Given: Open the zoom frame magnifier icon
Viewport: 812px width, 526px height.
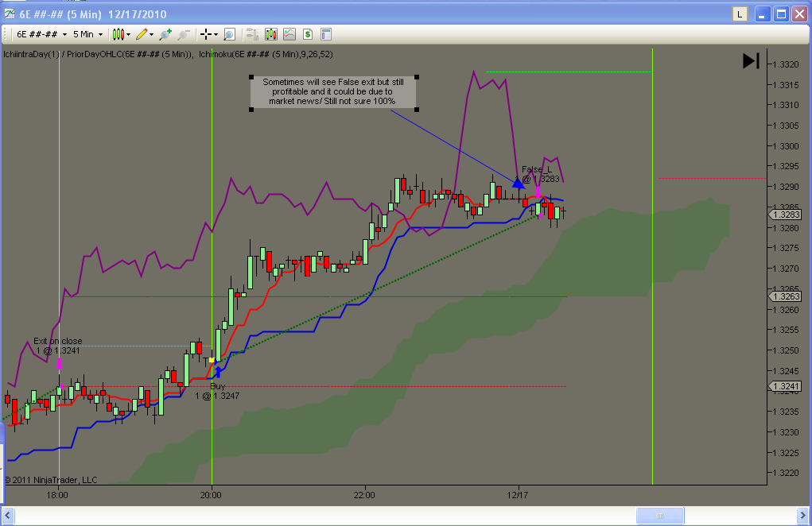Looking at the screenshot, I should point(229,35).
